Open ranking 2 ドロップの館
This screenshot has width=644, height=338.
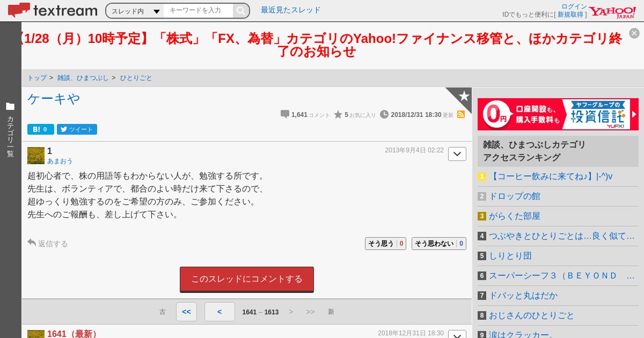tap(515, 196)
